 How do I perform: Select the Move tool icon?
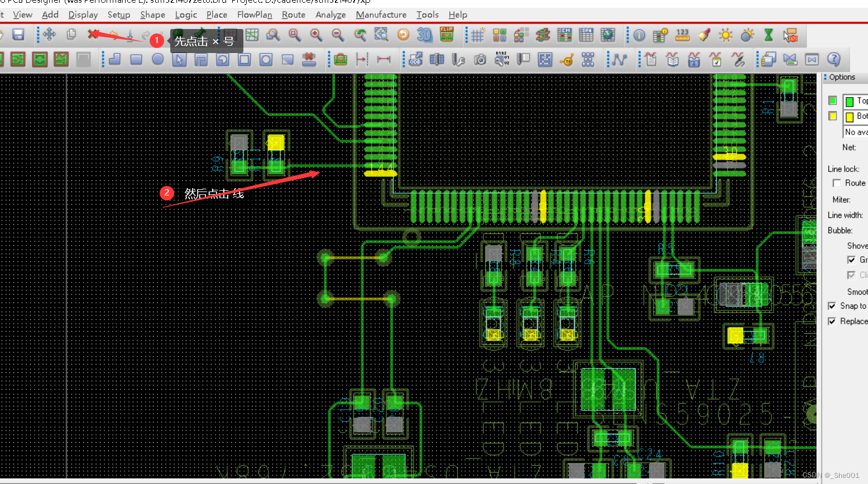tap(49, 35)
